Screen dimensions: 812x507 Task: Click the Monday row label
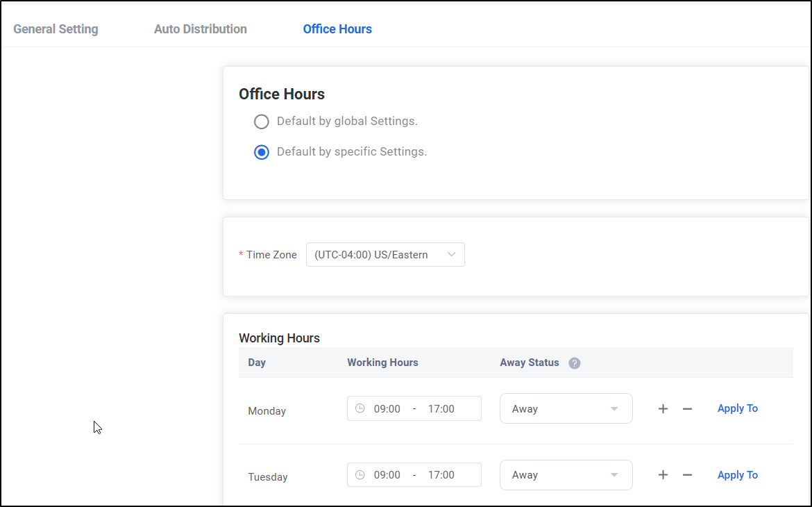point(267,411)
